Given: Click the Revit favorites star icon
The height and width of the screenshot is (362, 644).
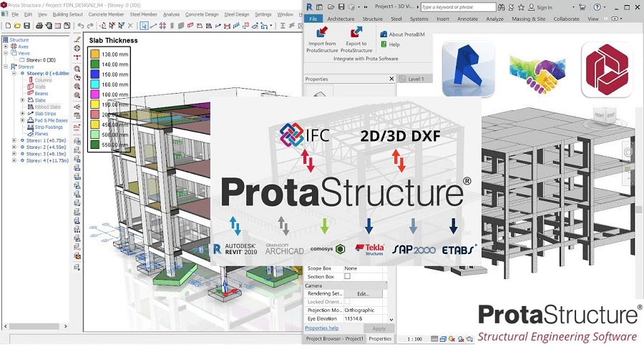Looking at the screenshot, I should [521, 7].
